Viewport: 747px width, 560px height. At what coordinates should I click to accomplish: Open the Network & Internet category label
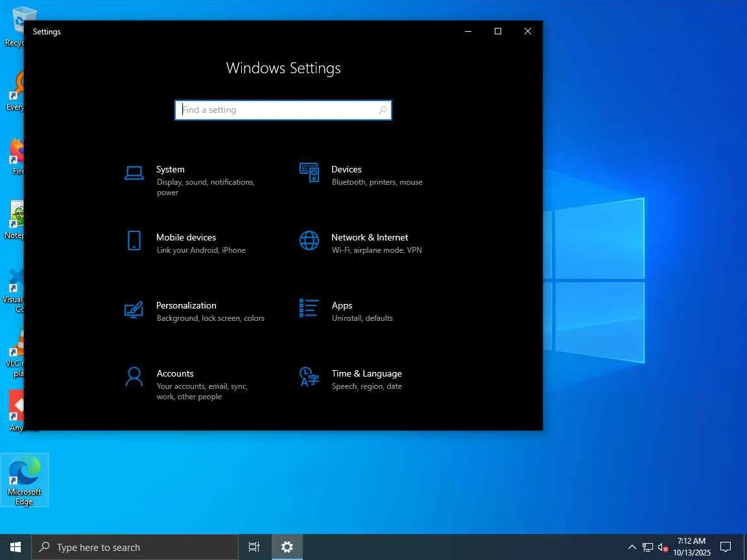(370, 237)
